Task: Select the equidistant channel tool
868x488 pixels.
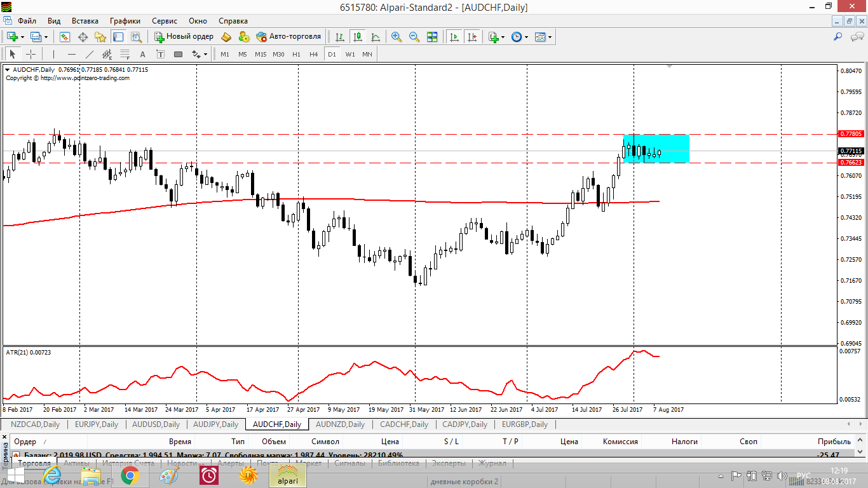Action: click(107, 54)
